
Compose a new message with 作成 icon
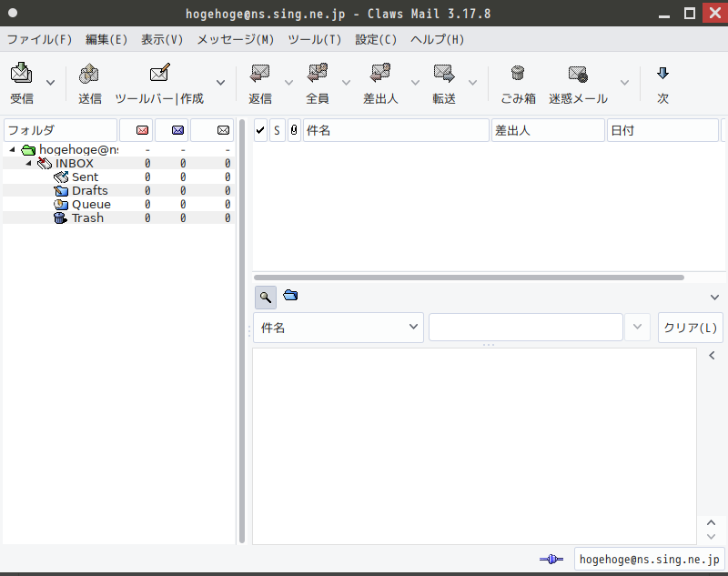coord(160,73)
